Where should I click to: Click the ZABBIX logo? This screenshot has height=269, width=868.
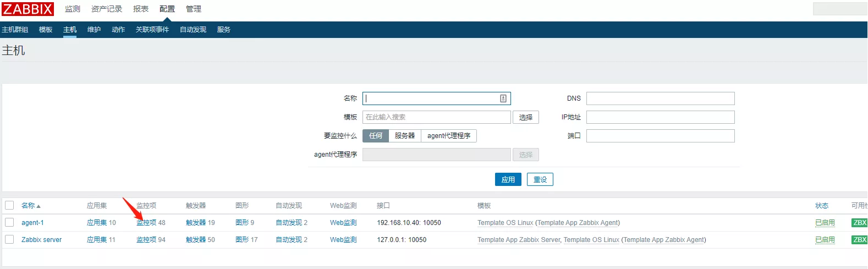pos(28,9)
